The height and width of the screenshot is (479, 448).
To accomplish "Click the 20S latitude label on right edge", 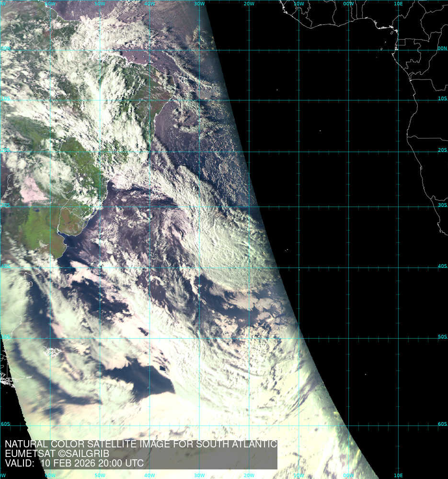I will (442, 150).
